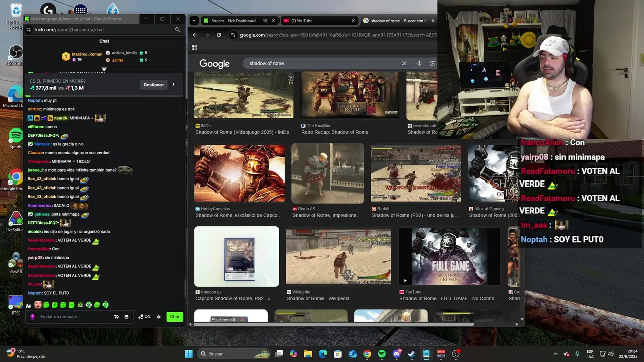Screen dimensions: 644x362
Task: Click the scroll-down arrow on the results page scrollbar
Action: [x=522, y=319]
